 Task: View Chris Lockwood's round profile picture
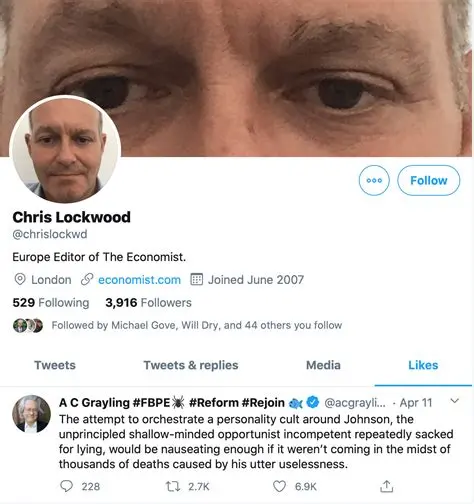coord(65,150)
